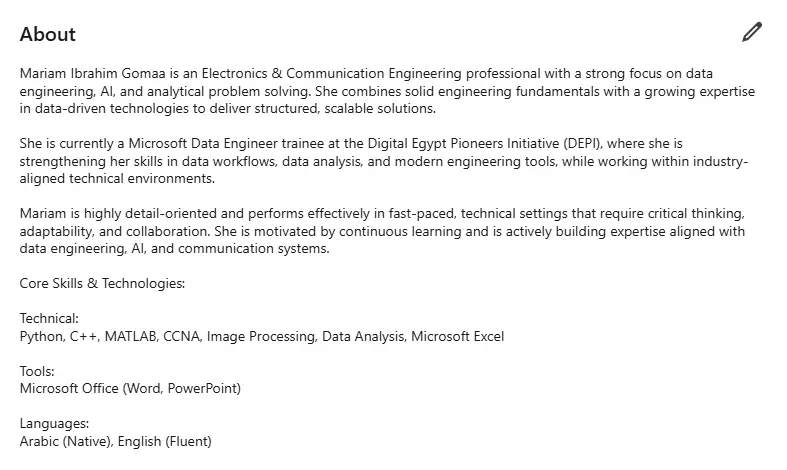This screenshot has height=470, width=787.
Task: Click "Image Processing" in the skills list
Action: pos(260,336)
